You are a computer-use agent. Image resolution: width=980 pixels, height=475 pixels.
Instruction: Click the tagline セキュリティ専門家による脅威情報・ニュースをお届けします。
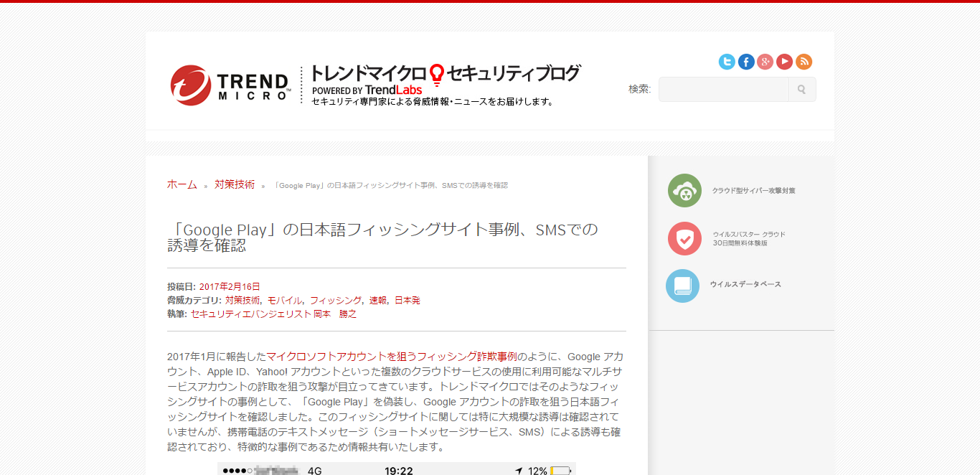433,102
